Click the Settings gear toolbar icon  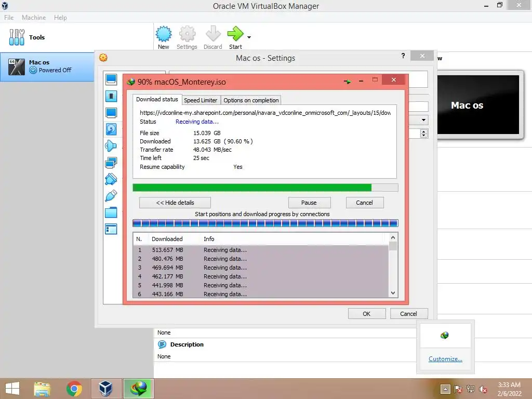[187, 34]
